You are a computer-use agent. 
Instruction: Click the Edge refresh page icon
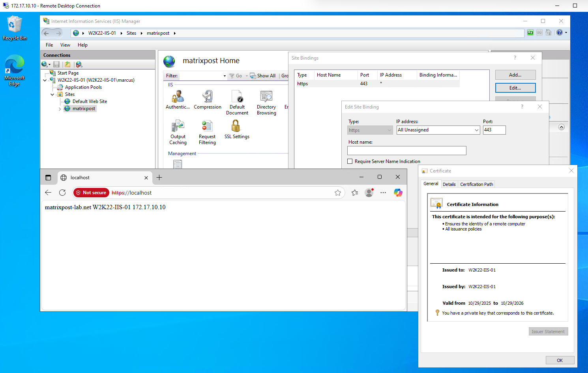(62, 193)
